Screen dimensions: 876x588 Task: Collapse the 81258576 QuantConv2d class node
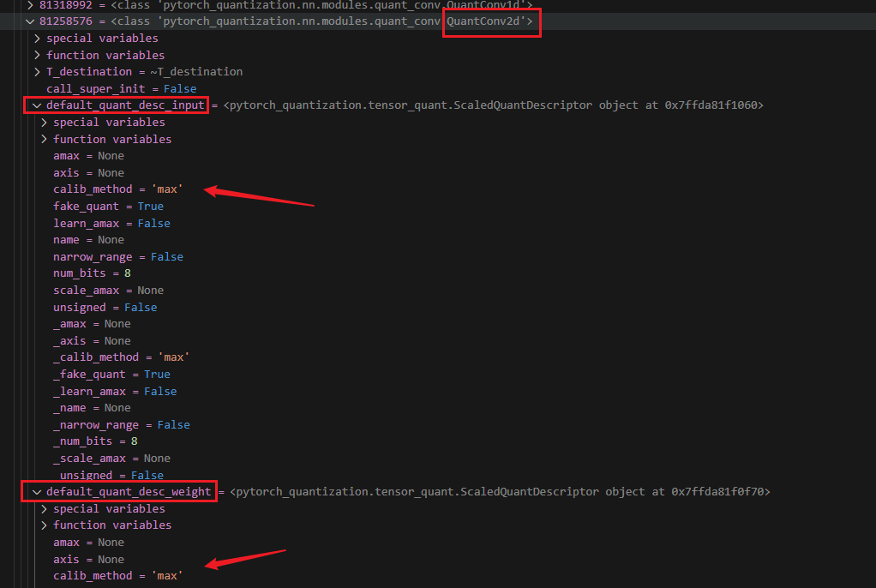30,21
